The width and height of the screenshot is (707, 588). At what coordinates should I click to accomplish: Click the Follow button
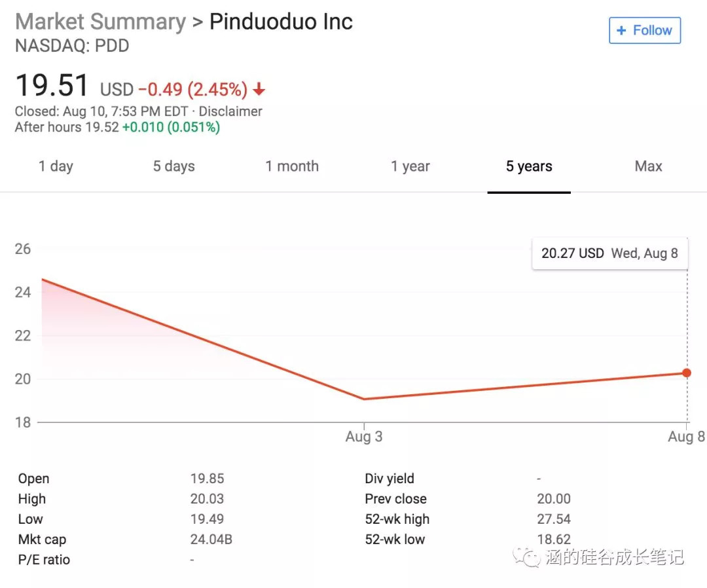point(645,31)
